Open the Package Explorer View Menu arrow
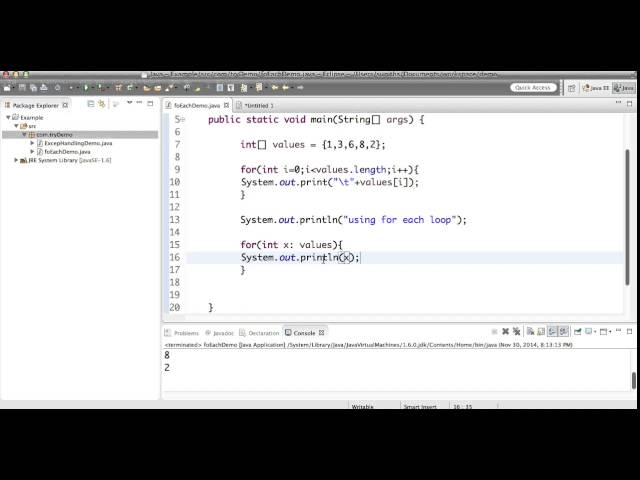The image size is (640, 480). click(129, 104)
